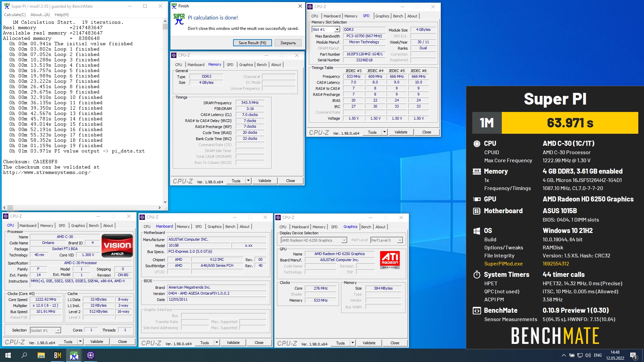This screenshot has width=644, height=362.
Task: Open taskbar search magnifier
Action: tap(24, 355)
